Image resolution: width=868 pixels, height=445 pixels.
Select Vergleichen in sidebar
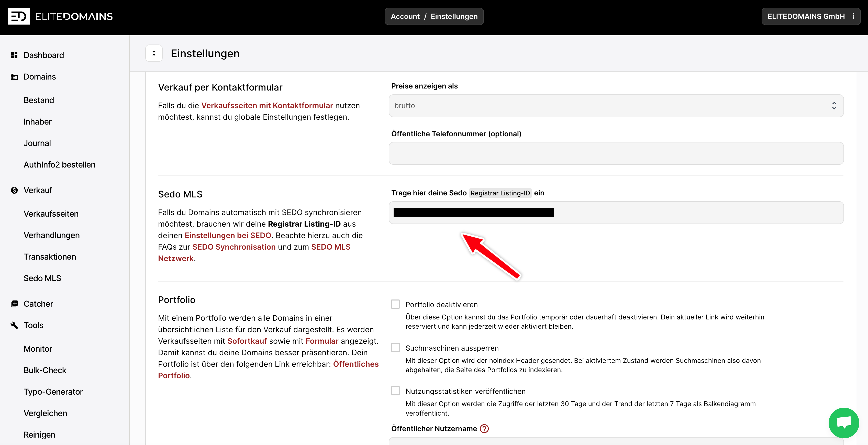45,413
